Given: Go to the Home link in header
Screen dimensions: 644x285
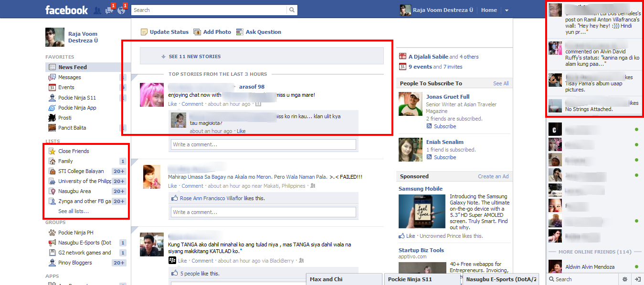Looking at the screenshot, I should tap(489, 10).
